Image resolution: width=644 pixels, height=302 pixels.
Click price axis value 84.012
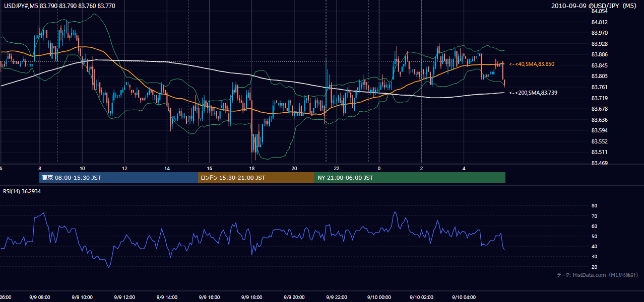tap(600, 22)
